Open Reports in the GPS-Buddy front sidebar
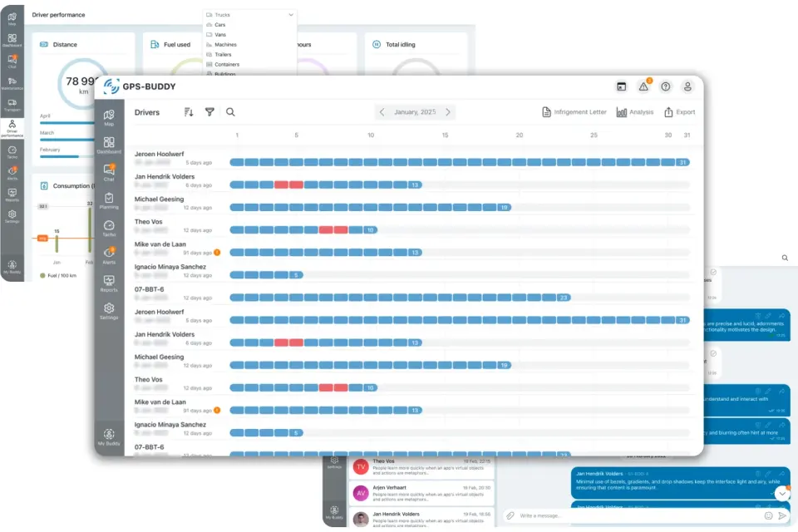 point(109,283)
